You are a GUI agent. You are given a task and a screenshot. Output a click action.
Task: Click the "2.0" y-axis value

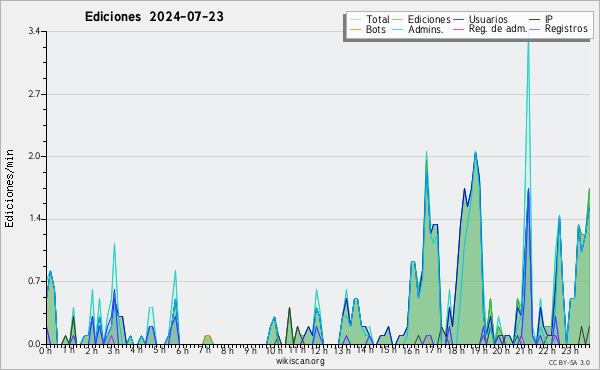pyautogui.click(x=34, y=156)
